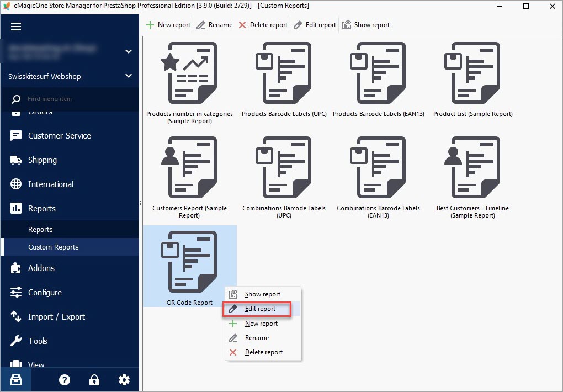The image size is (563, 392).
Task: Open International menu label
Action: [x=51, y=184]
